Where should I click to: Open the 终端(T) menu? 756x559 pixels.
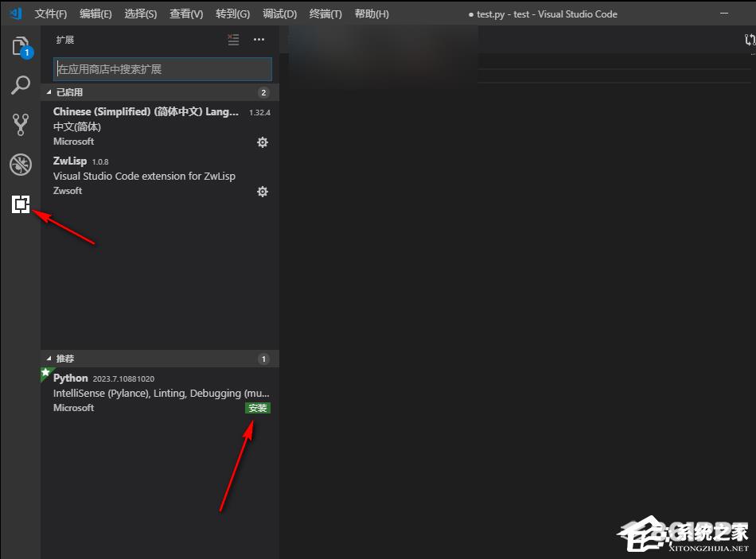pyautogui.click(x=325, y=14)
